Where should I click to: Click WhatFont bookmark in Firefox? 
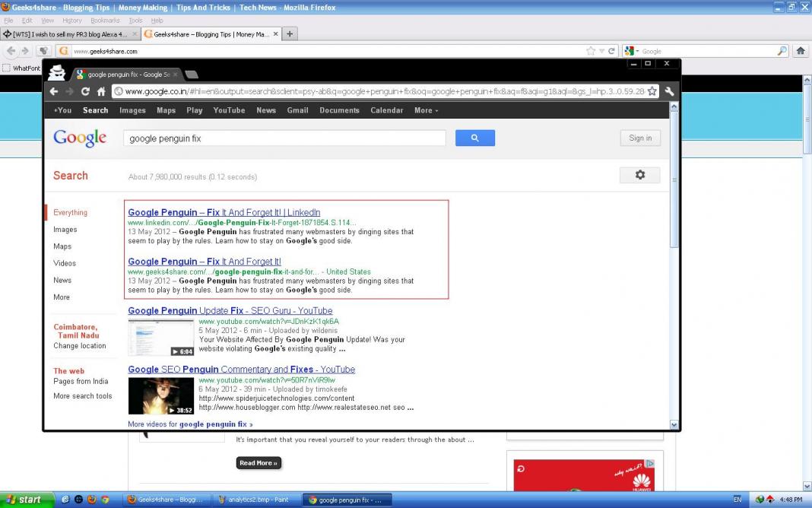point(21,68)
